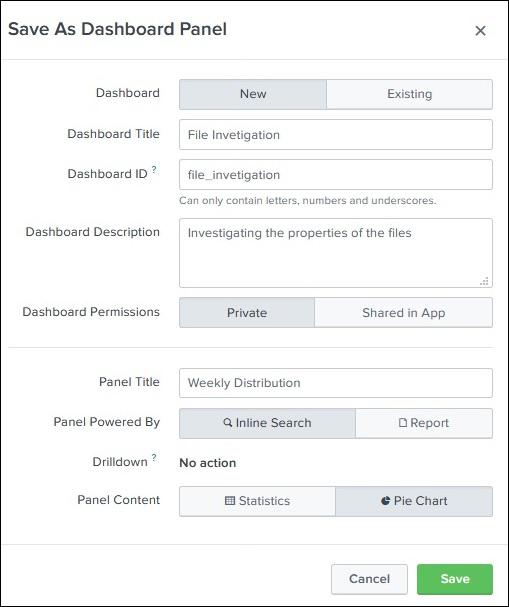
Task: Click into the Panel Title field
Action: click(336, 383)
